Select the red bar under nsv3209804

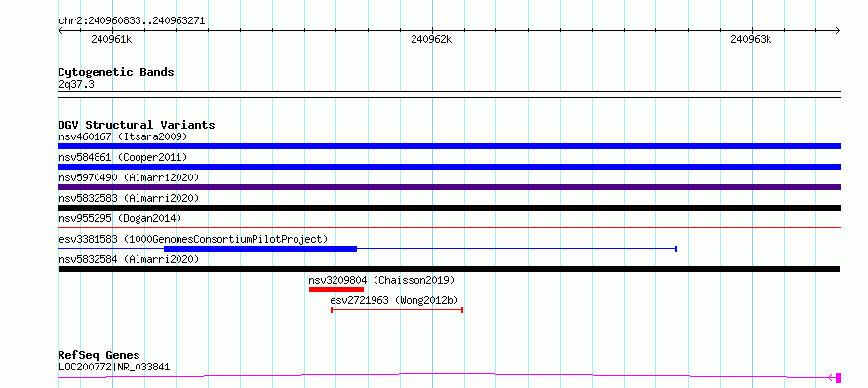click(x=336, y=290)
